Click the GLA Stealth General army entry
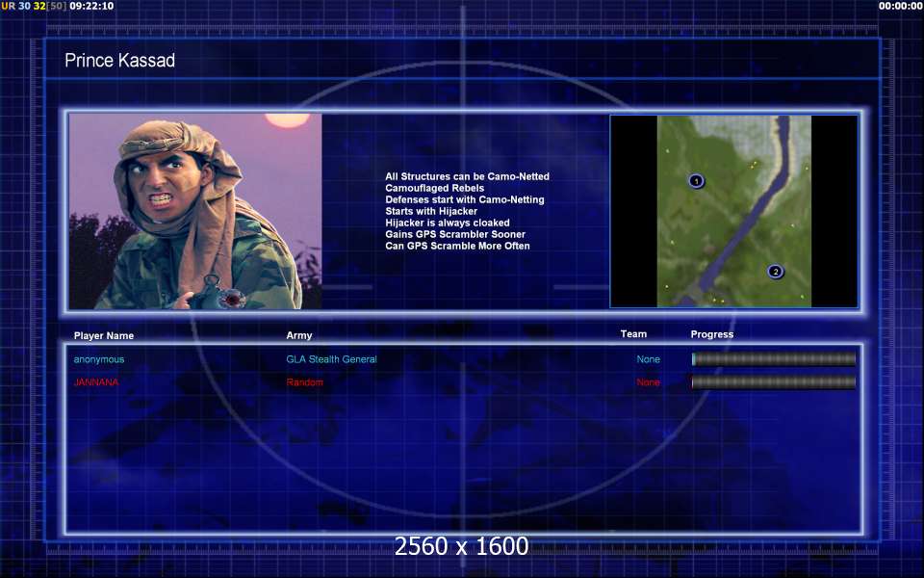 (x=331, y=359)
